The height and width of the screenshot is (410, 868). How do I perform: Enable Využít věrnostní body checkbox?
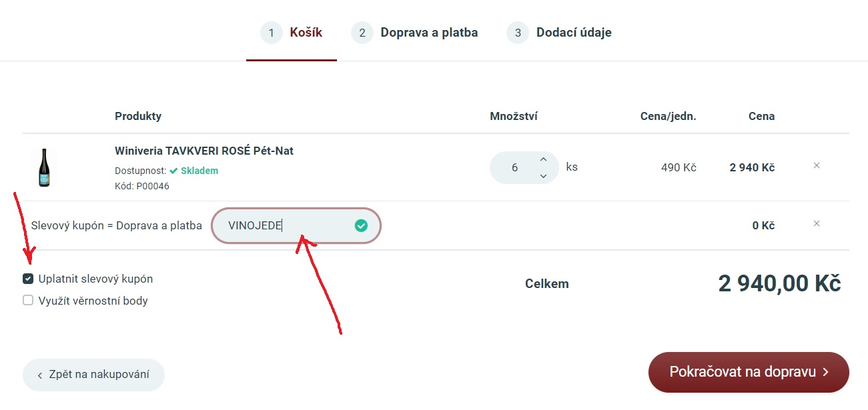pyautogui.click(x=28, y=300)
